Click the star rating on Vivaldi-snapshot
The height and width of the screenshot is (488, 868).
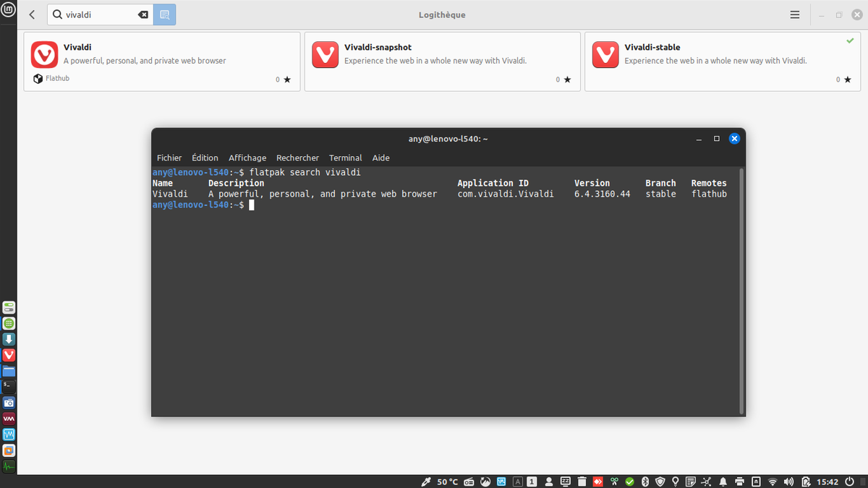click(x=563, y=80)
